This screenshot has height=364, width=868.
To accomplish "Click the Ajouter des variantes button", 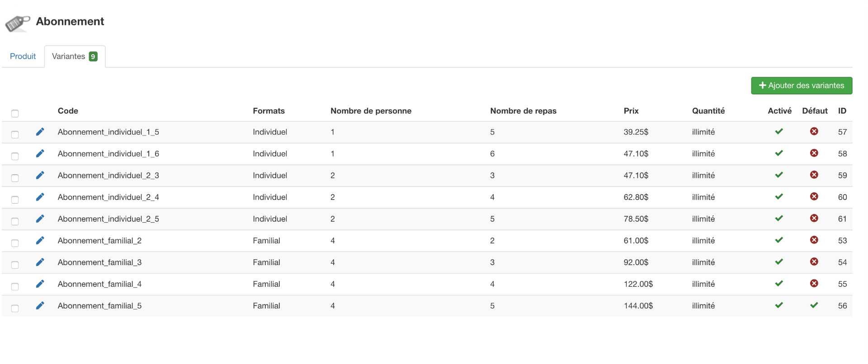I will pos(802,86).
